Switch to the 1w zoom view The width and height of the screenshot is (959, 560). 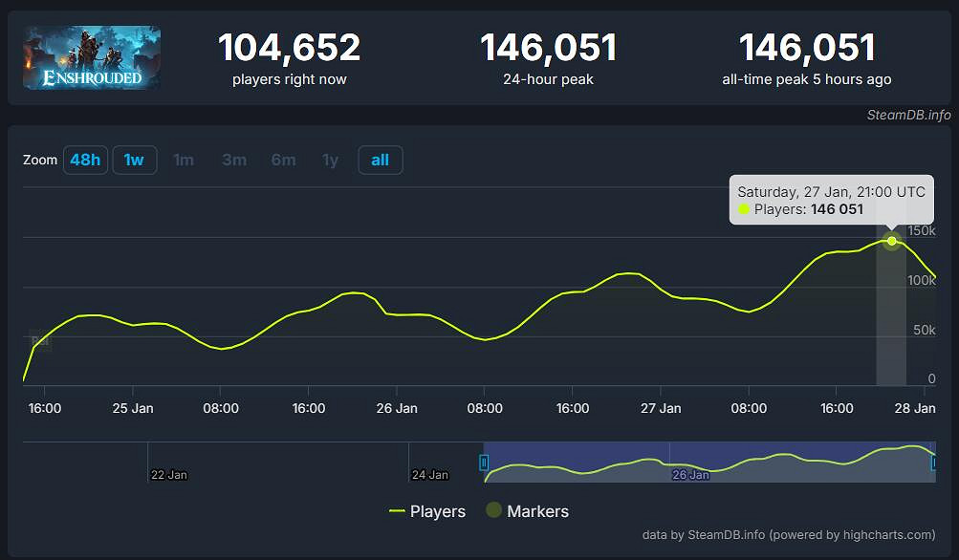coord(134,160)
